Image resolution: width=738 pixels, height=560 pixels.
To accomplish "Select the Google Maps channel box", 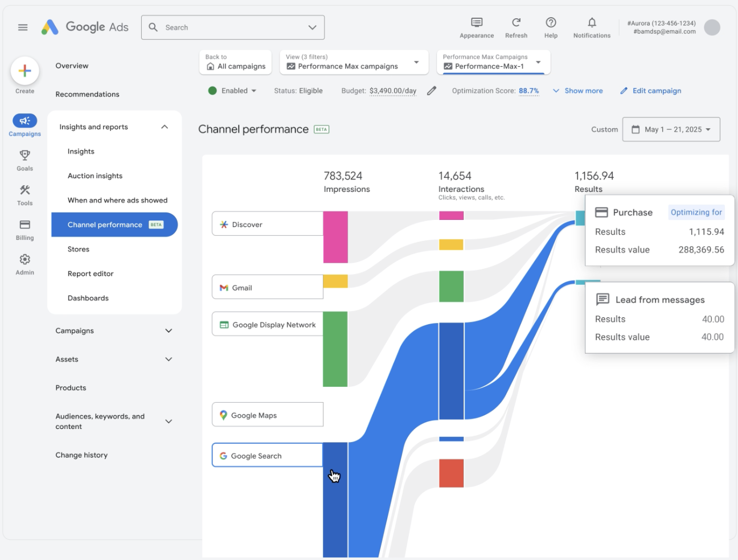I will [x=268, y=415].
